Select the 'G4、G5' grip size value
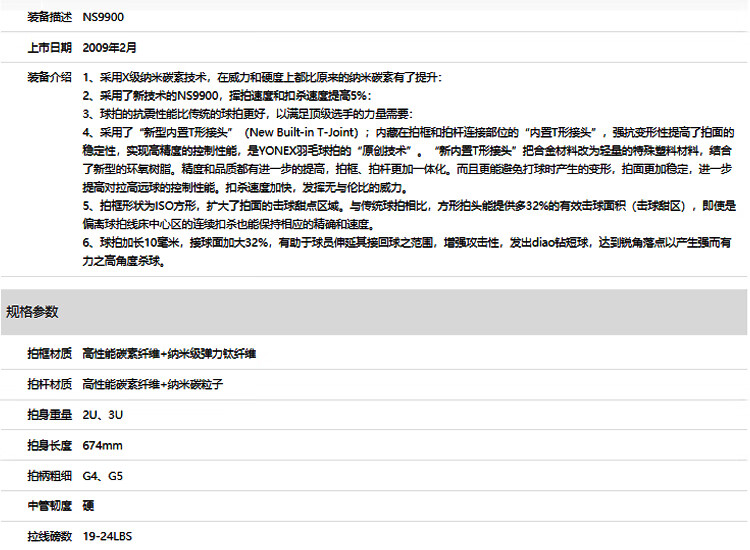 pyautogui.click(x=102, y=476)
